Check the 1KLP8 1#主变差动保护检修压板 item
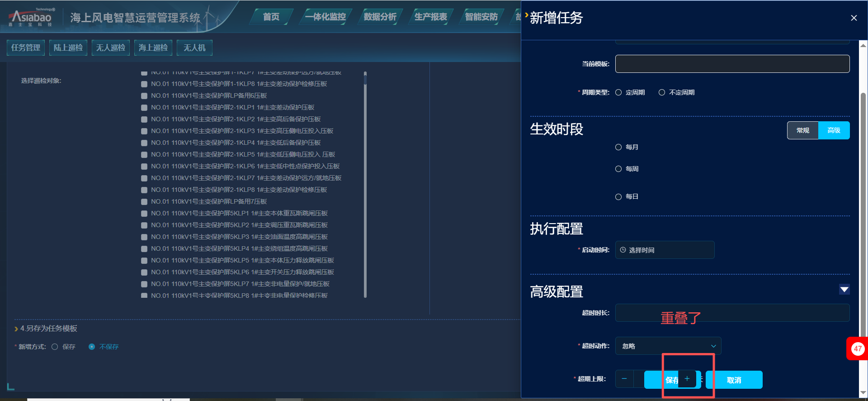 [144, 84]
